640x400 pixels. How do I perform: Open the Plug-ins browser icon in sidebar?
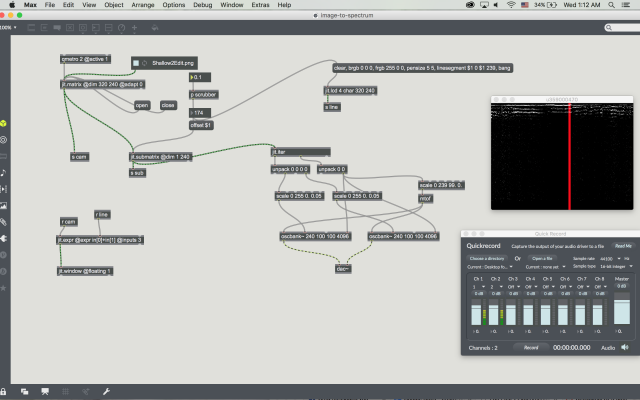pos(3,238)
